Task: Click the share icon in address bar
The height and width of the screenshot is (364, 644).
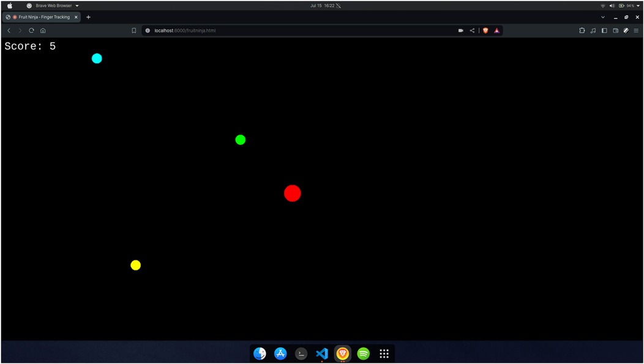Action: point(472,31)
